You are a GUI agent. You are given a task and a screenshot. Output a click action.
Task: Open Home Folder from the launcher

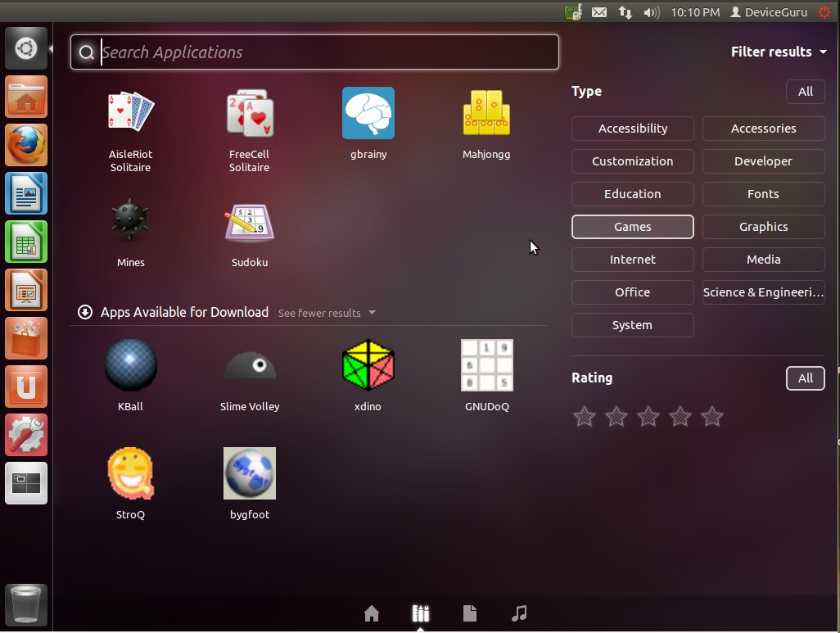(x=26, y=97)
